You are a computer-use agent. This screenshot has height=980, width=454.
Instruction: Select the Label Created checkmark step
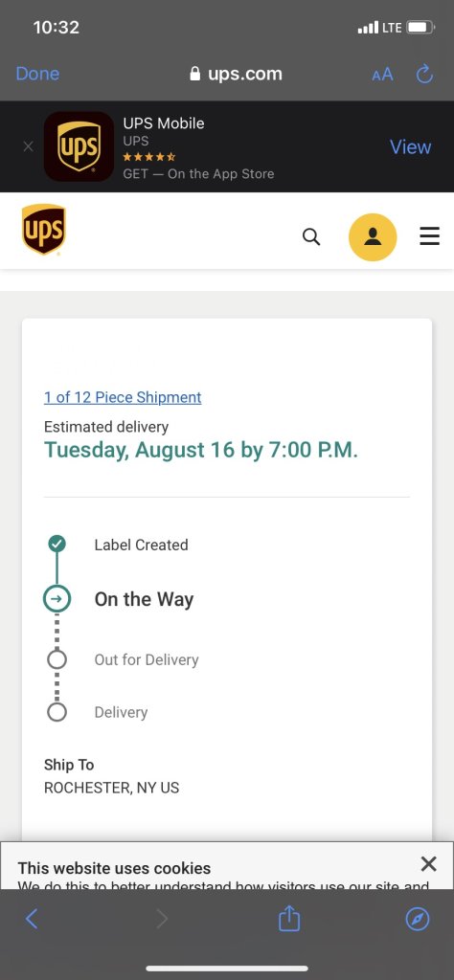coord(57,544)
